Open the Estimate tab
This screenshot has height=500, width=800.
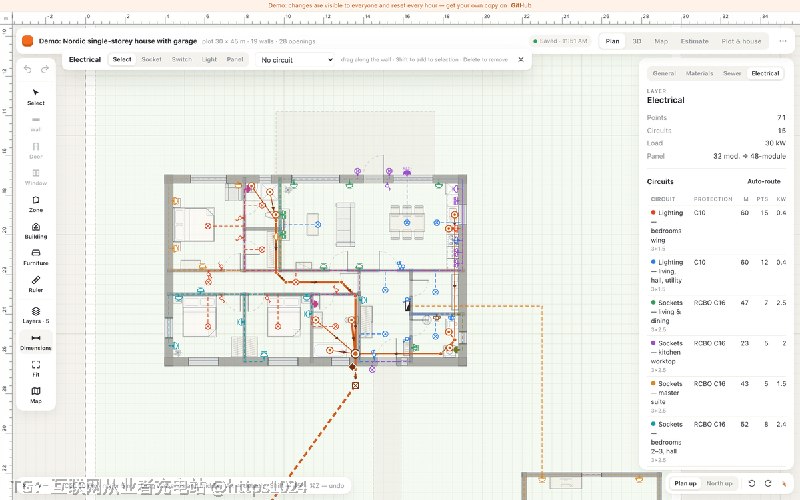click(694, 41)
